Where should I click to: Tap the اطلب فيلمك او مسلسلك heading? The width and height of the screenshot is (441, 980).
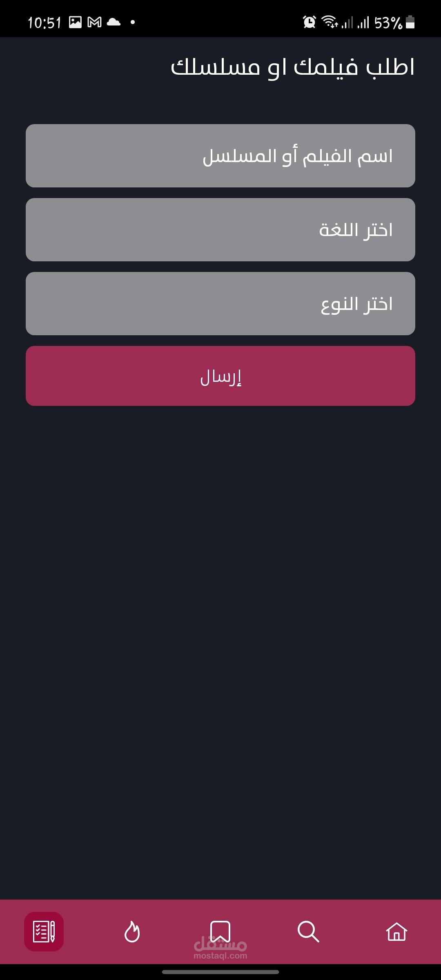click(292, 67)
